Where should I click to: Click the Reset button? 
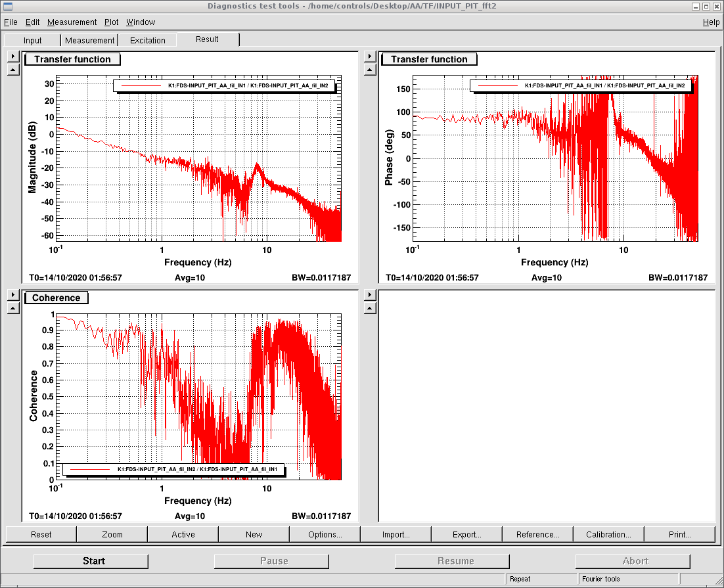41,534
